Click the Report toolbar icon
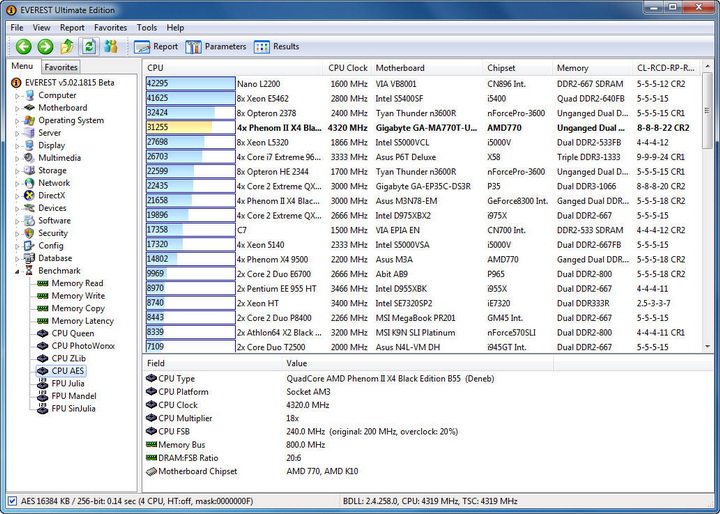Image resolution: width=720 pixels, height=514 pixels. click(x=156, y=46)
